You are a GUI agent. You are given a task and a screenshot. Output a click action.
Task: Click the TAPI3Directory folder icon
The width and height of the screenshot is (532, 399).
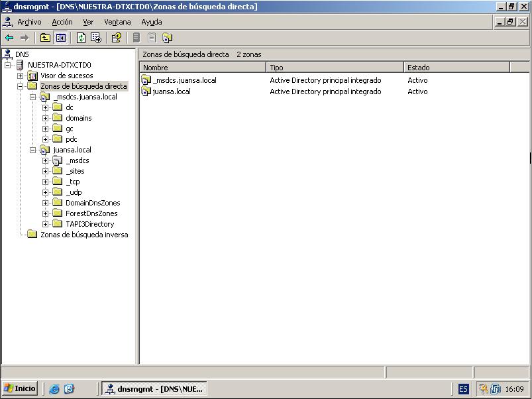[x=58, y=223]
